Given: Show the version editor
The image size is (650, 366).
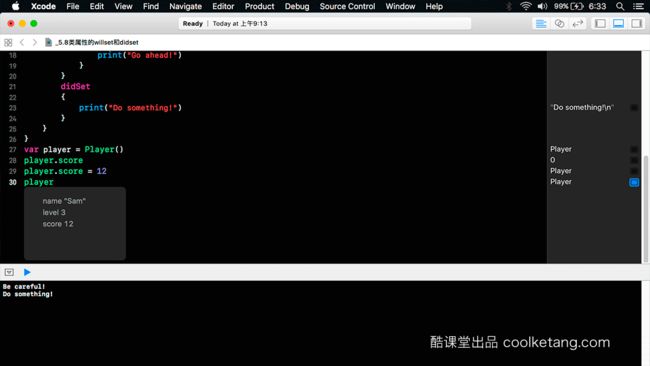Looking at the screenshot, I should [577, 24].
